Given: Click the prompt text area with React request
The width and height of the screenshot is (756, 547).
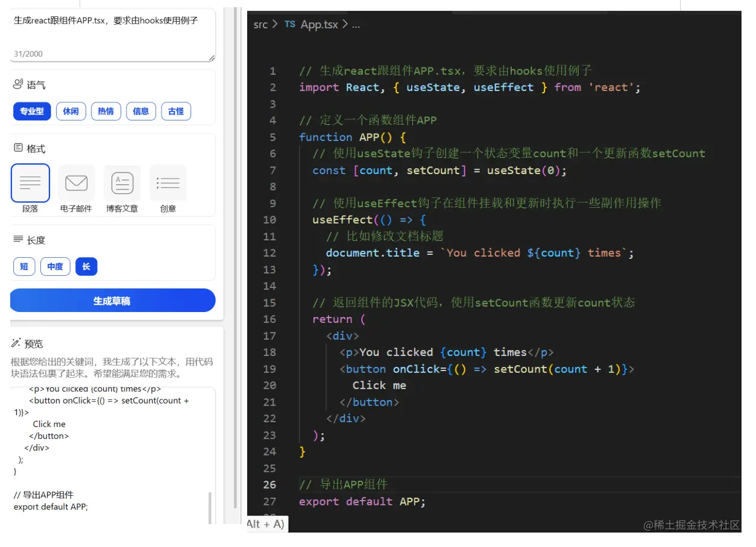Looking at the screenshot, I should 113,34.
